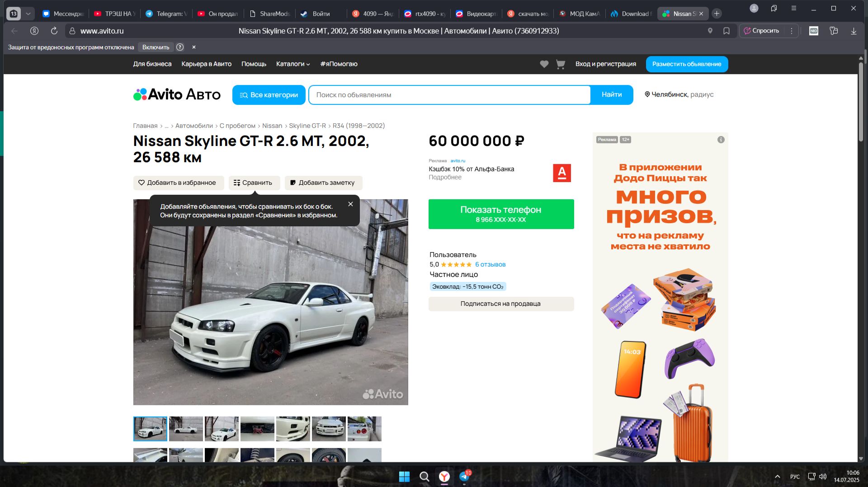Image resolution: width=868 pixels, height=487 pixels.
Task: Switch to the Мессенджер tab
Action: coord(63,14)
